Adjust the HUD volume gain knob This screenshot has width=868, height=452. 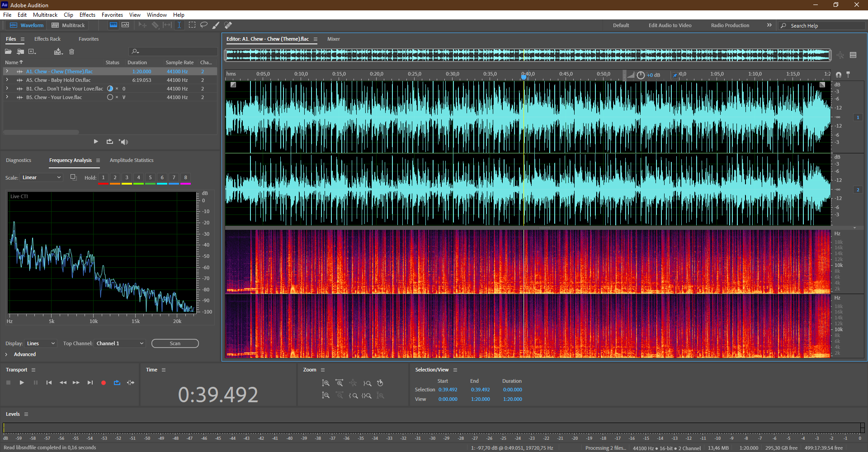[641, 75]
